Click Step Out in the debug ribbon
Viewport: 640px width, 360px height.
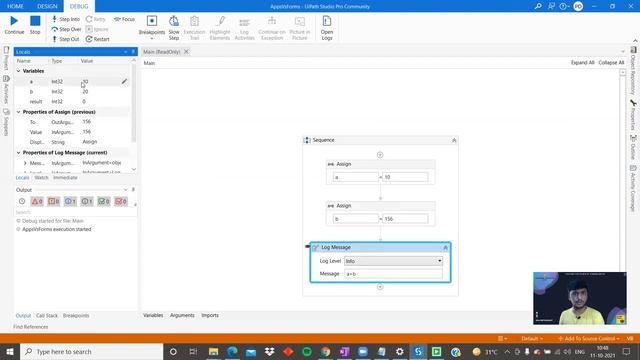point(65,39)
